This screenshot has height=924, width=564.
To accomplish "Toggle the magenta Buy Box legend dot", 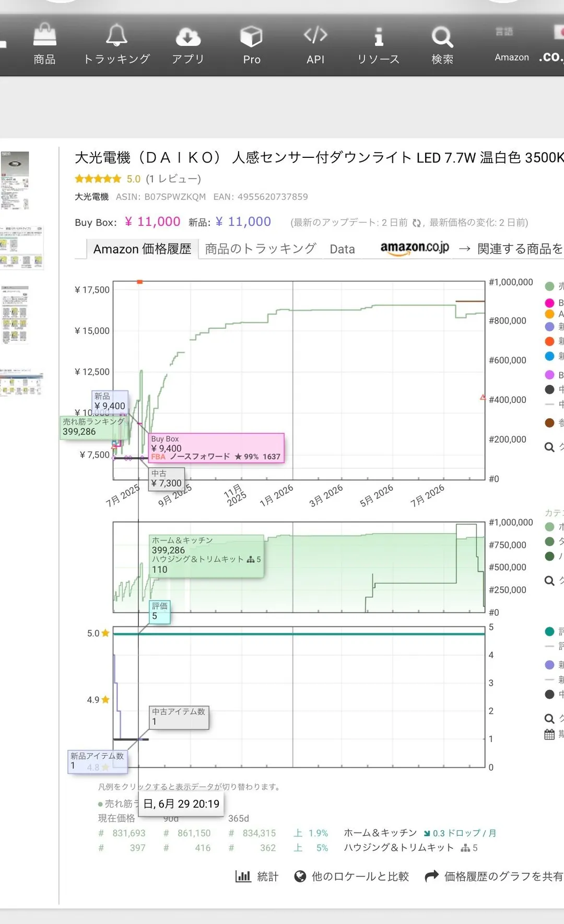I will coord(549,303).
